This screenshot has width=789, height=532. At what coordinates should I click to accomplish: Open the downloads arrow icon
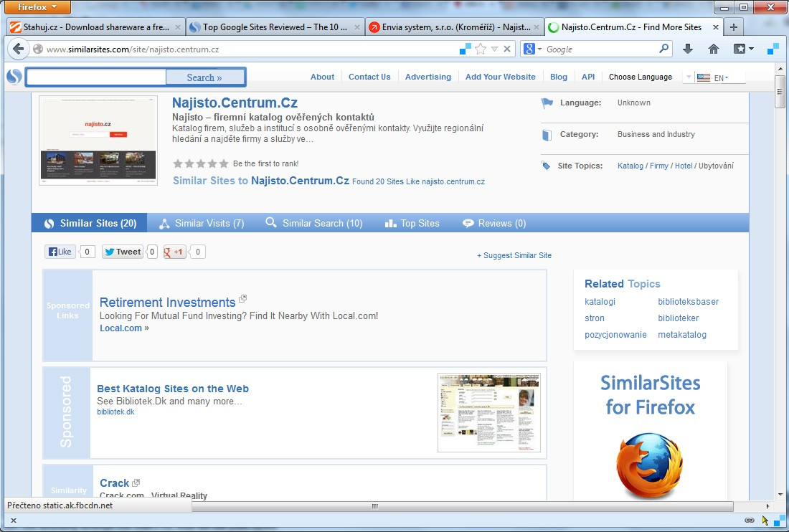coord(688,49)
